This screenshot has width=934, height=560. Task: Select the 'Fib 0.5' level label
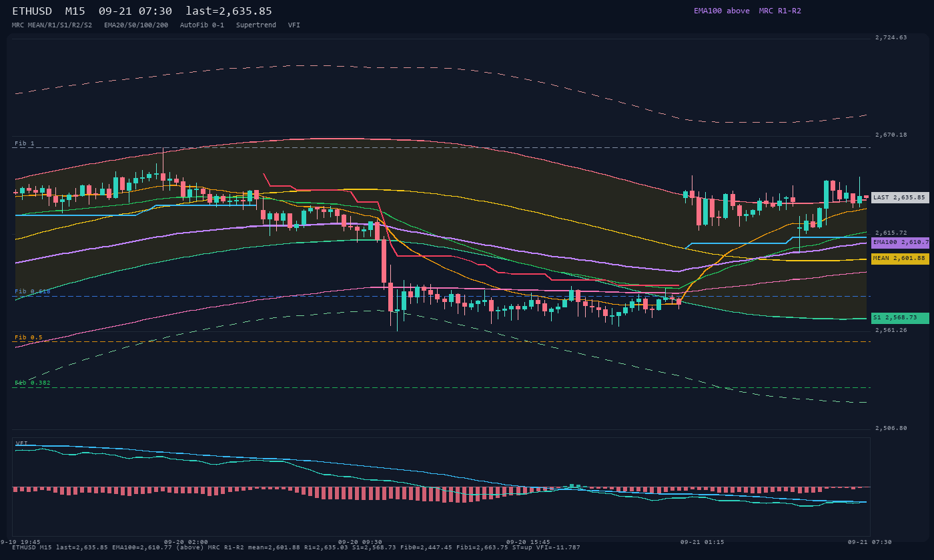point(29,337)
